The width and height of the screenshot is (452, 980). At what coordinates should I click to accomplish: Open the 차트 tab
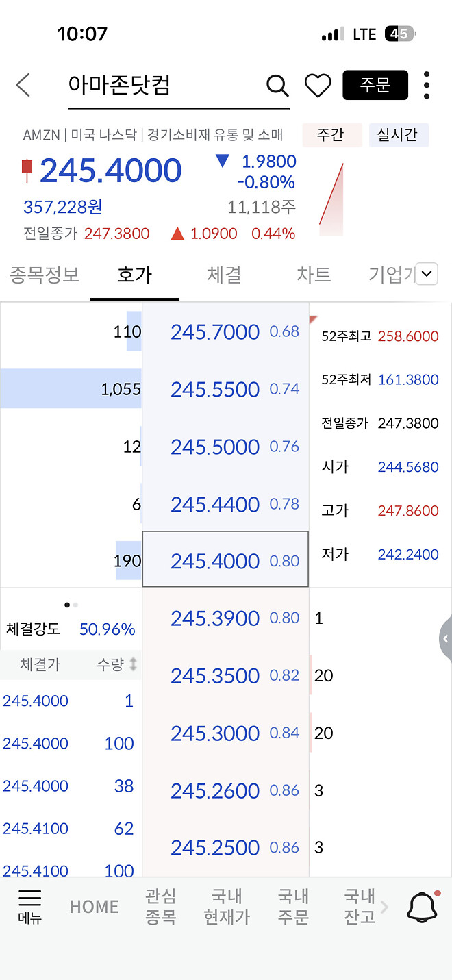(x=313, y=273)
